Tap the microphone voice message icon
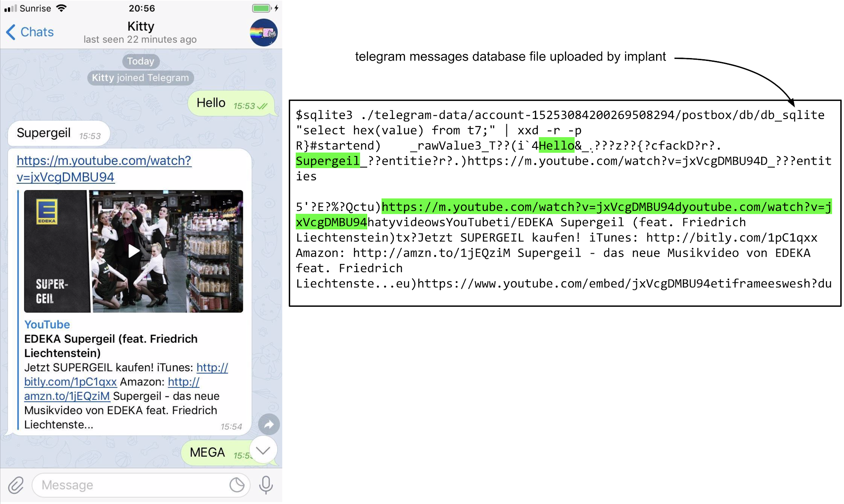Screen dimensions: 844x504 [x=266, y=485]
